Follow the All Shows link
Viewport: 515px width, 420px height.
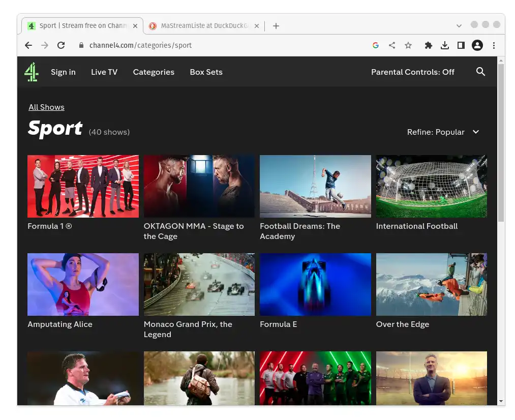[46, 107]
